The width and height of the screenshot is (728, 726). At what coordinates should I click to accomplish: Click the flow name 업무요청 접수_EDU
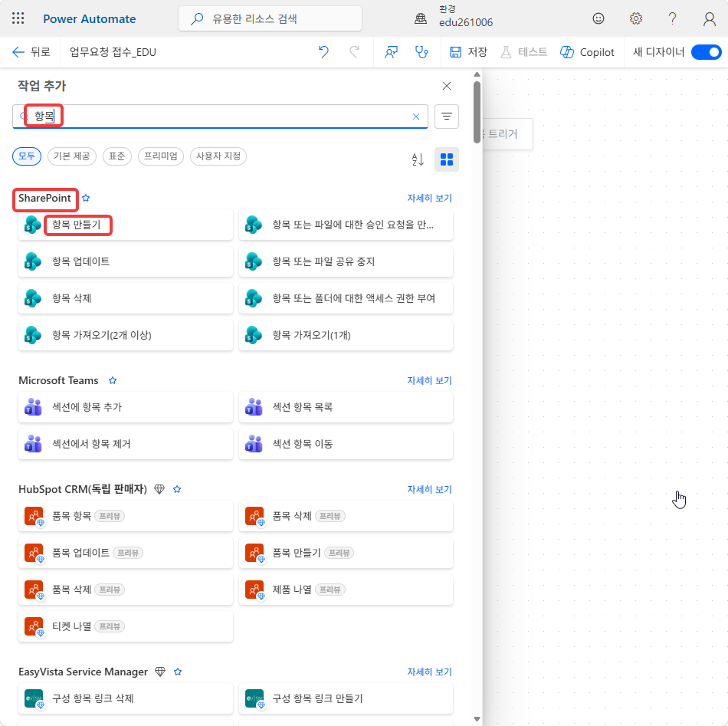113,52
